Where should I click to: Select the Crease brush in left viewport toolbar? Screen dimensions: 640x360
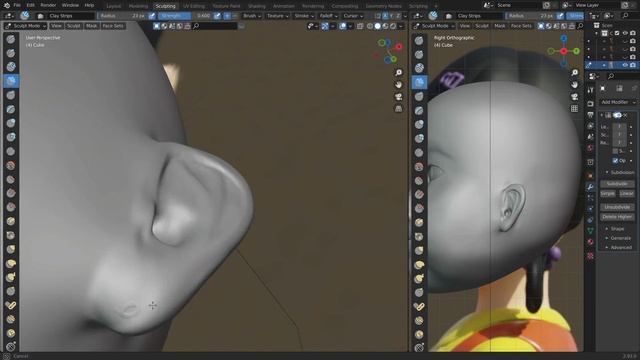[x=11, y=151]
